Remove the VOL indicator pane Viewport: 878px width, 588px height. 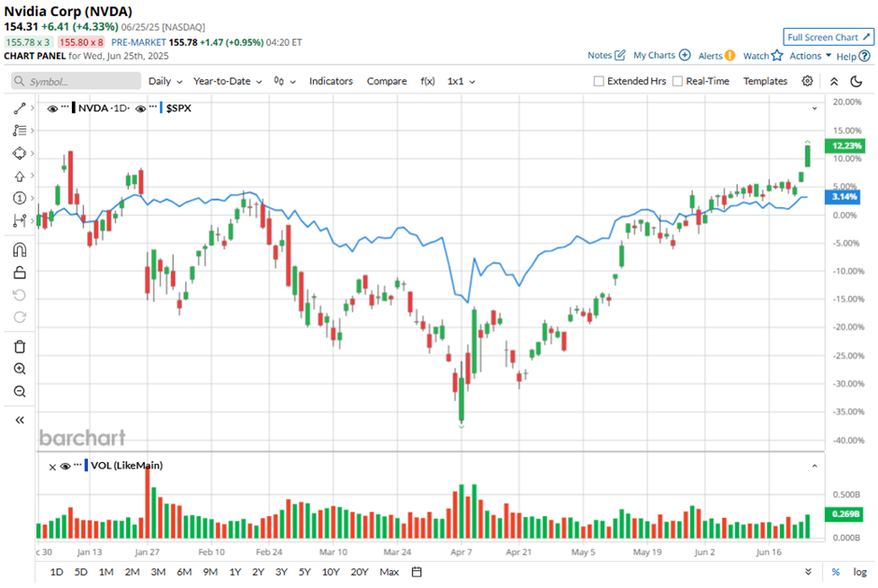(x=52, y=467)
